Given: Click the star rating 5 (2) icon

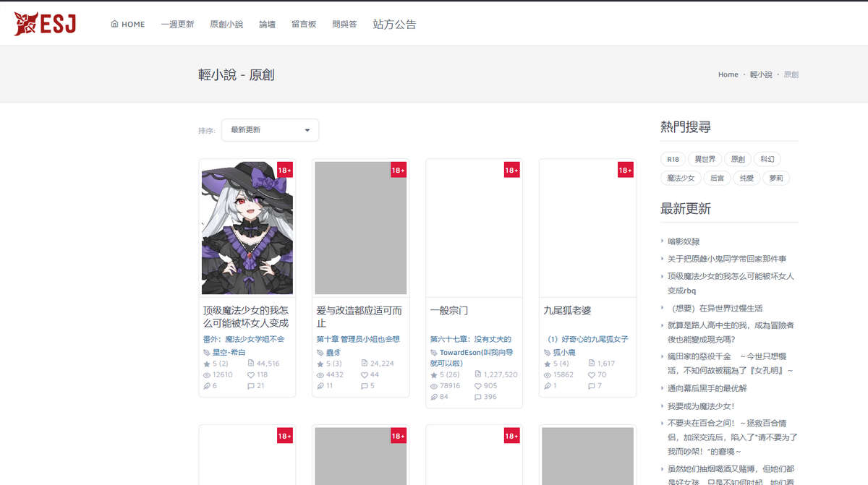Looking at the screenshot, I should [x=207, y=364].
